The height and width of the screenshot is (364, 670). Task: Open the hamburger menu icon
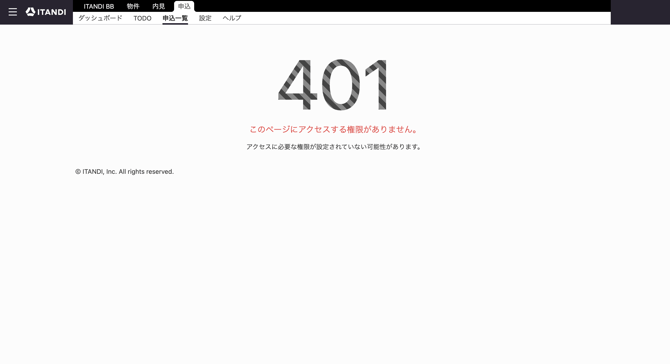click(x=13, y=12)
